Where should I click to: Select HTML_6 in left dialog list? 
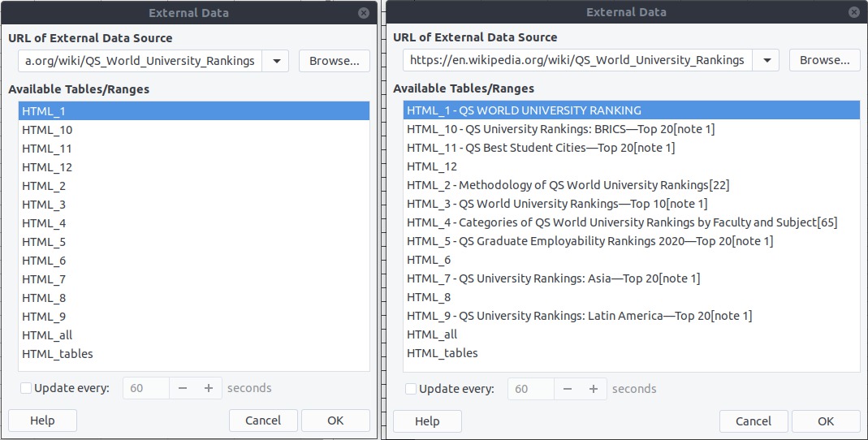coord(194,261)
